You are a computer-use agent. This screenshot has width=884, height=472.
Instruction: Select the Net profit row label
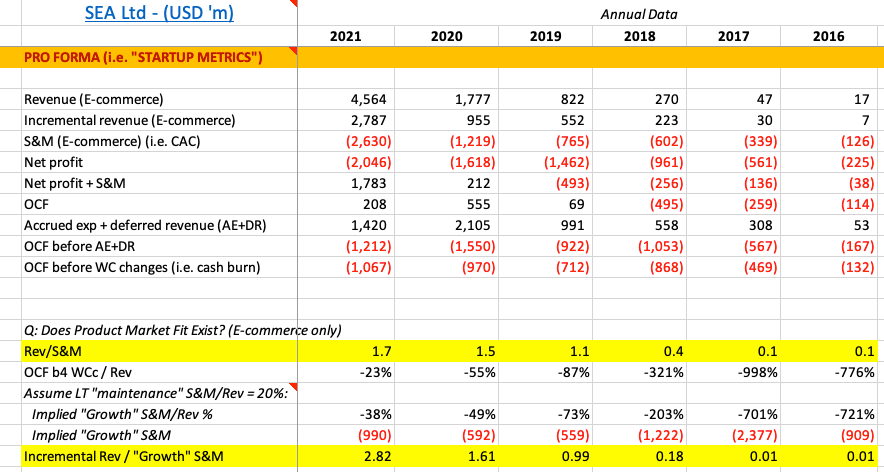[54, 162]
